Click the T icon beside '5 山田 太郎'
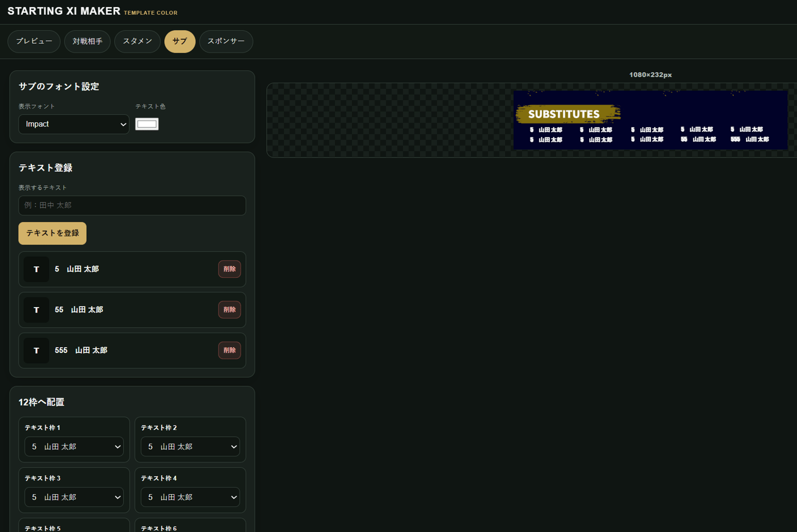This screenshot has height=532, width=797. pyautogui.click(x=37, y=269)
